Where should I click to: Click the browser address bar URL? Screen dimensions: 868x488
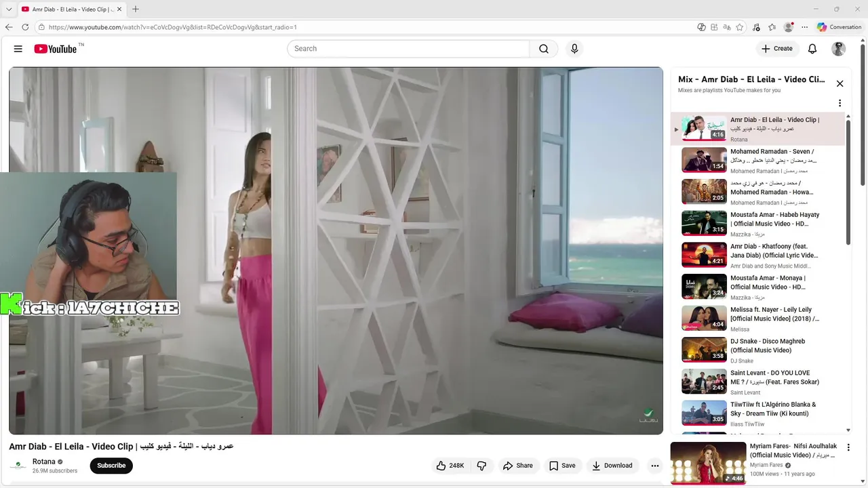tap(173, 27)
